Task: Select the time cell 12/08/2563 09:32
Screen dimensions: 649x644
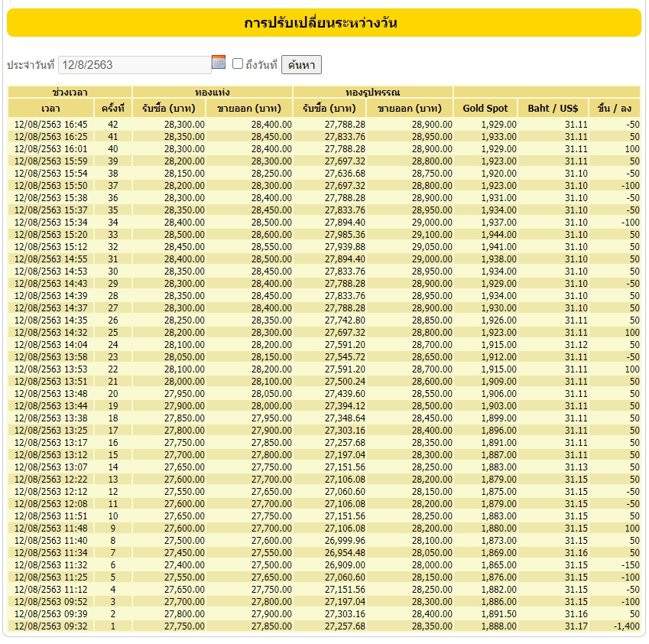Action: point(51,626)
